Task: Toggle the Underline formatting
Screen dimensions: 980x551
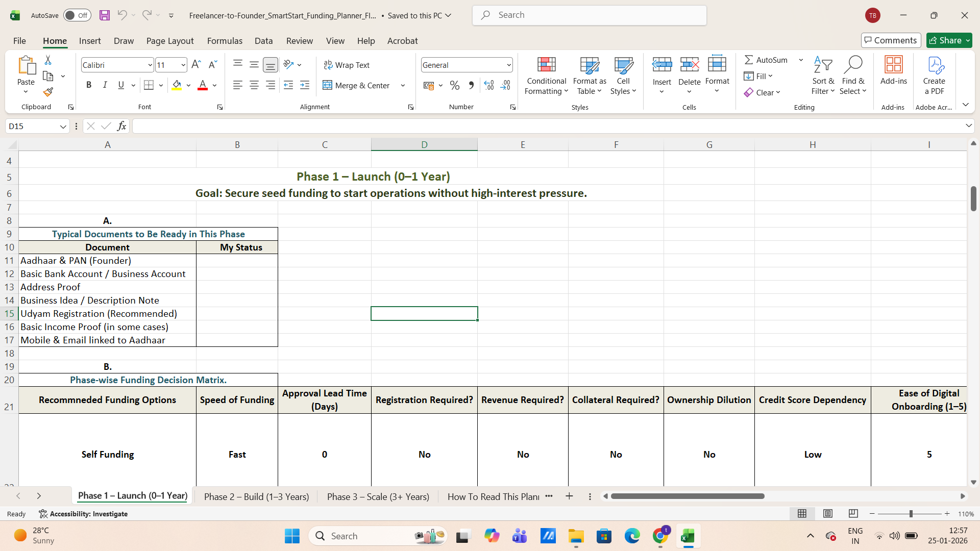Action: click(121, 85)
